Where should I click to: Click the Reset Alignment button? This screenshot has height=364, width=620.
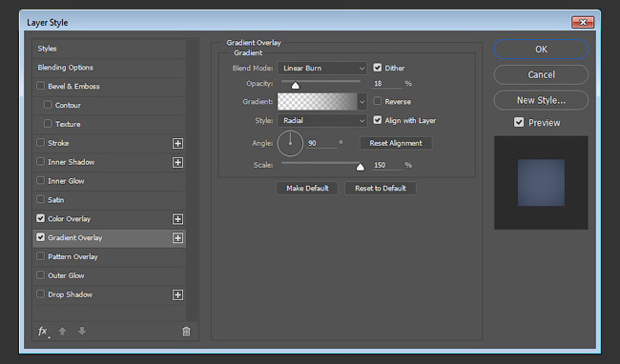396,143
